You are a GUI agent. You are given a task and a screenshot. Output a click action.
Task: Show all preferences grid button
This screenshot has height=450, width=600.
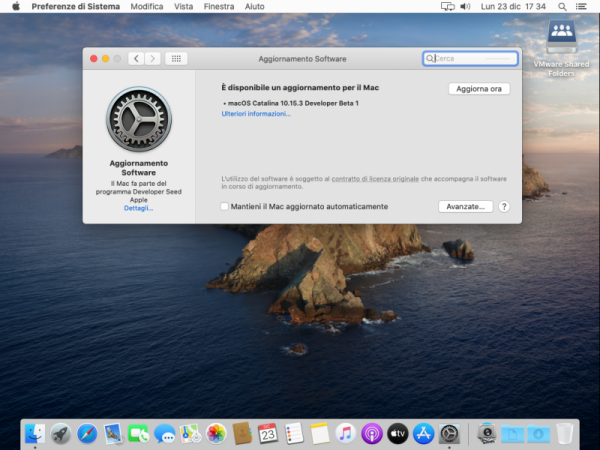click(176, 59)
